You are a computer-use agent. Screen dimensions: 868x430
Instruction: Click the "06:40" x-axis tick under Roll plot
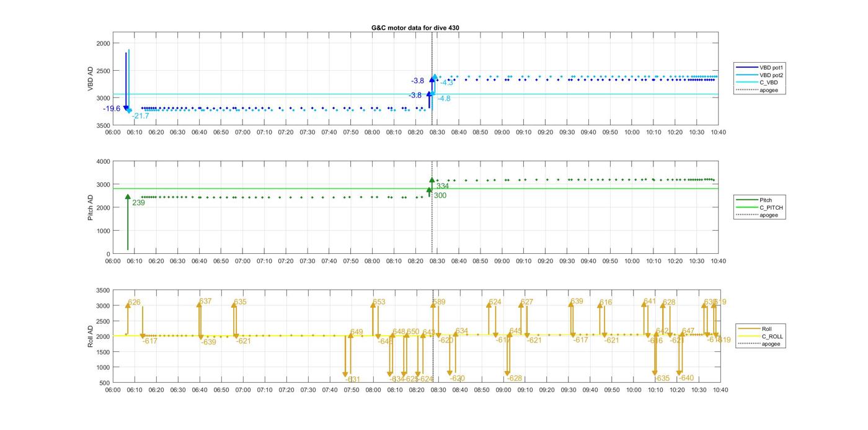coord(200,390)
